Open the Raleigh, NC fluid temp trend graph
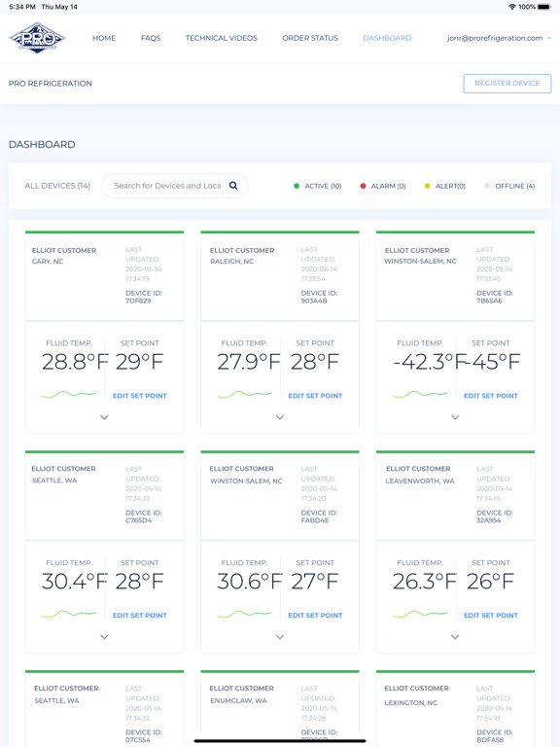The height and width of the screenshot is (747, 560). click(245, 395)
